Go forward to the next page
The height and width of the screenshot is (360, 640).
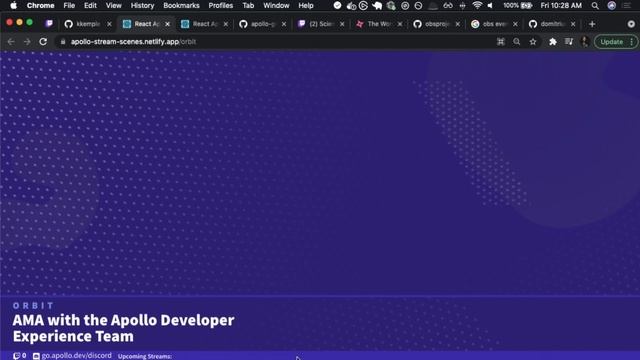(27, 42)
